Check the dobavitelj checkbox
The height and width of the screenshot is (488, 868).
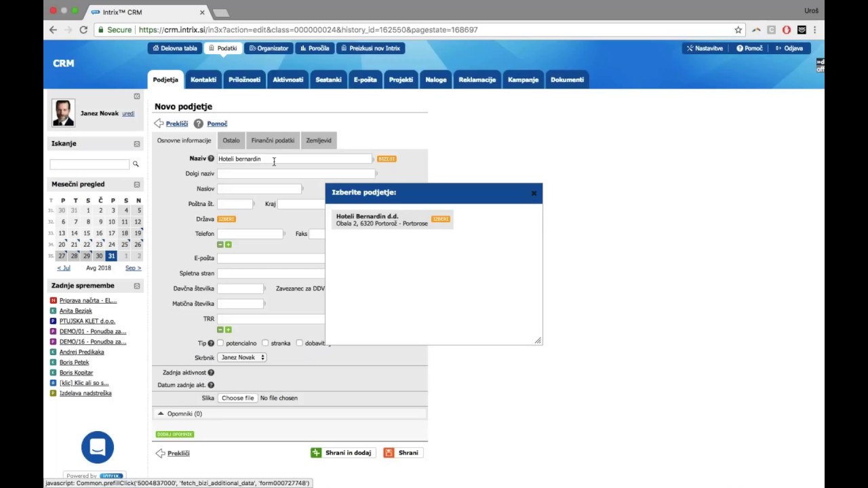[x=299, y=343]
